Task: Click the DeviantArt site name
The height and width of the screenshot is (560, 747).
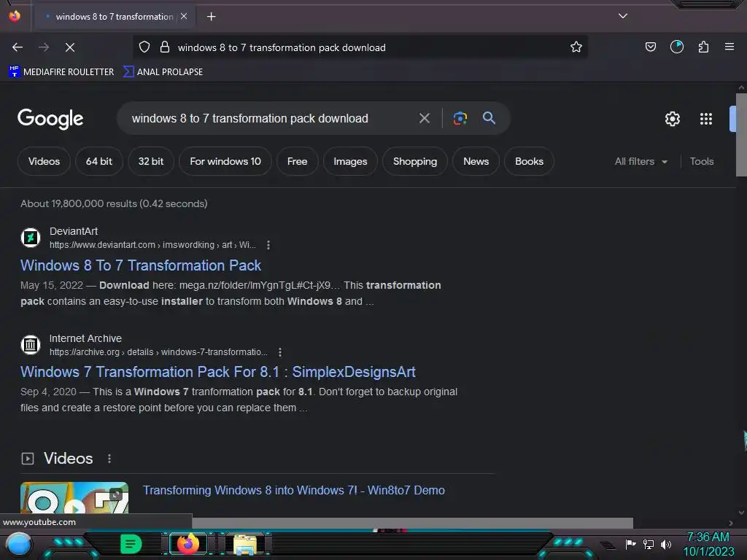Action: point(74,231)
